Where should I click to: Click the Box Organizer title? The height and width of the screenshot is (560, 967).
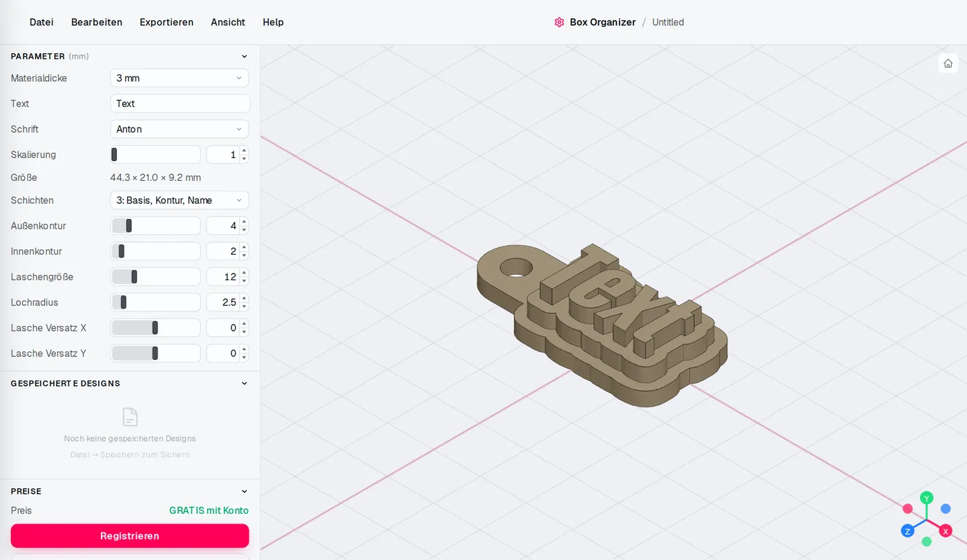(x=602, y=22)
